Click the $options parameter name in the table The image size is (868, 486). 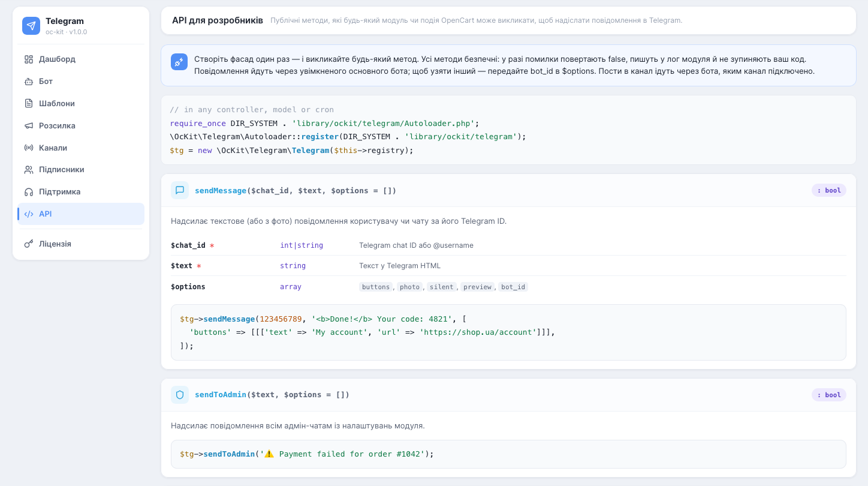tap(188, 287)
